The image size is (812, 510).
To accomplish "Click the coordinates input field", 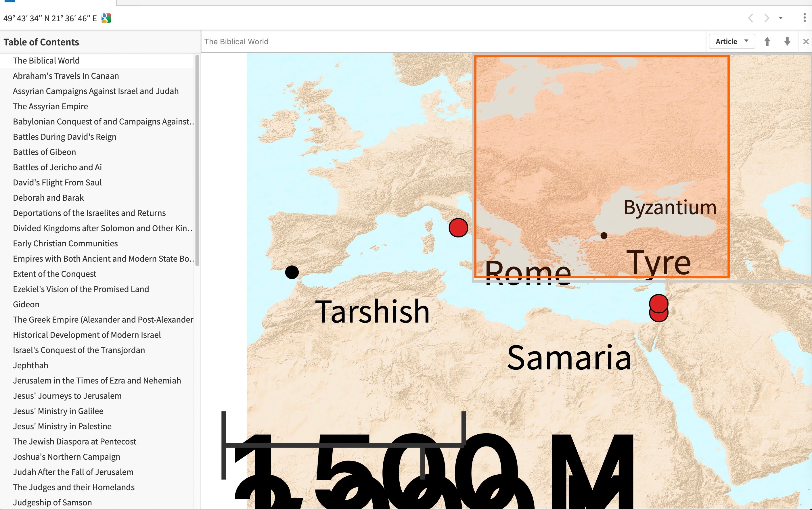I will pos(50,18).
